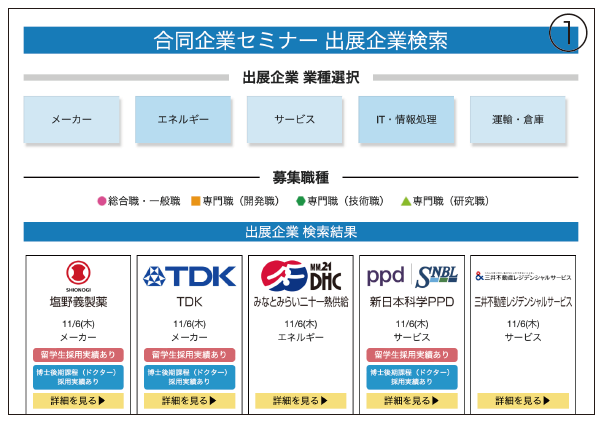Viewport: 600px width, 422px height.
Task: Click the 三井不動産レジデンシャルサービス logo
Action: tap(523, 275)
